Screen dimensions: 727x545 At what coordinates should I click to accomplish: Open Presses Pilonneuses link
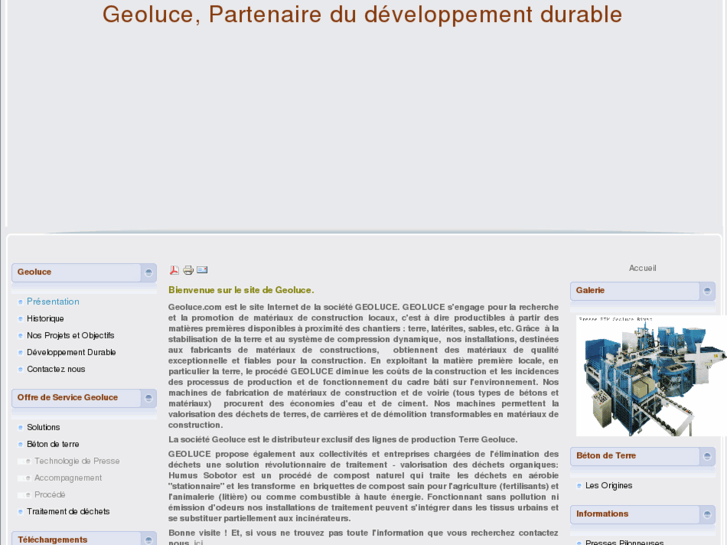point(625,542)
